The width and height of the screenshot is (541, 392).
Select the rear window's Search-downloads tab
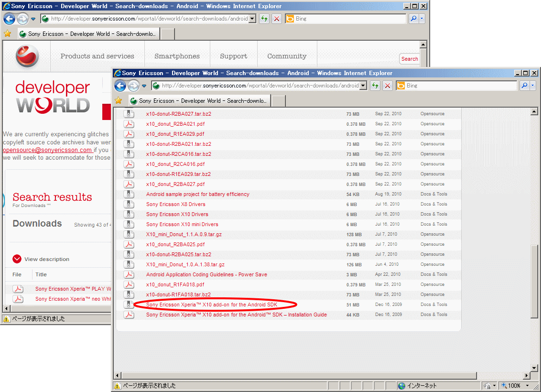tap(89, 34)
